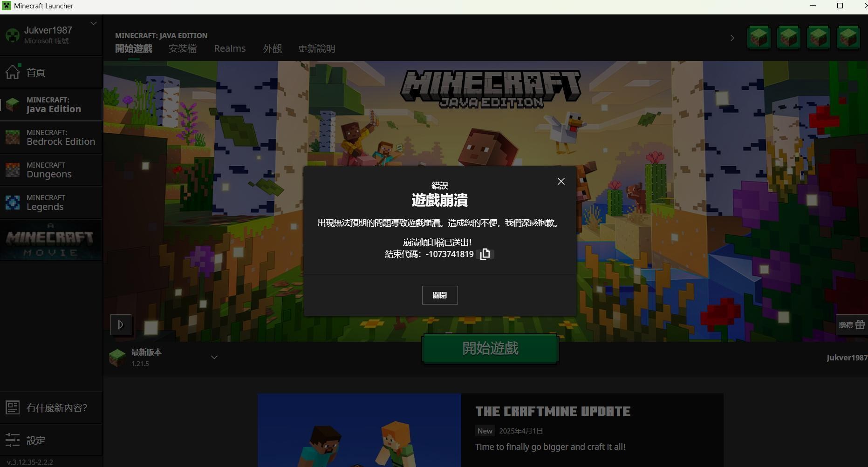Switch to the Realms tab
This screenshot has width=868, height=467.
(230, 48)
